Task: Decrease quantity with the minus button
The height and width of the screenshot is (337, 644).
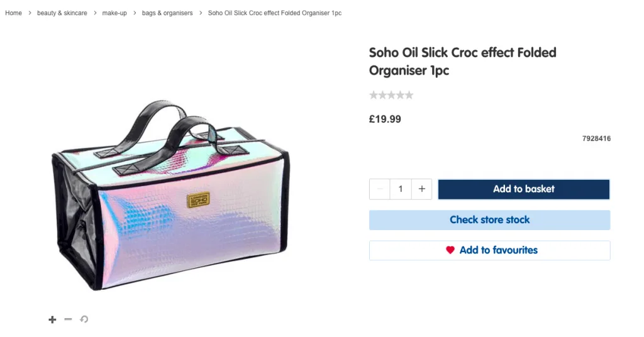Action: [x=379, y=189]
